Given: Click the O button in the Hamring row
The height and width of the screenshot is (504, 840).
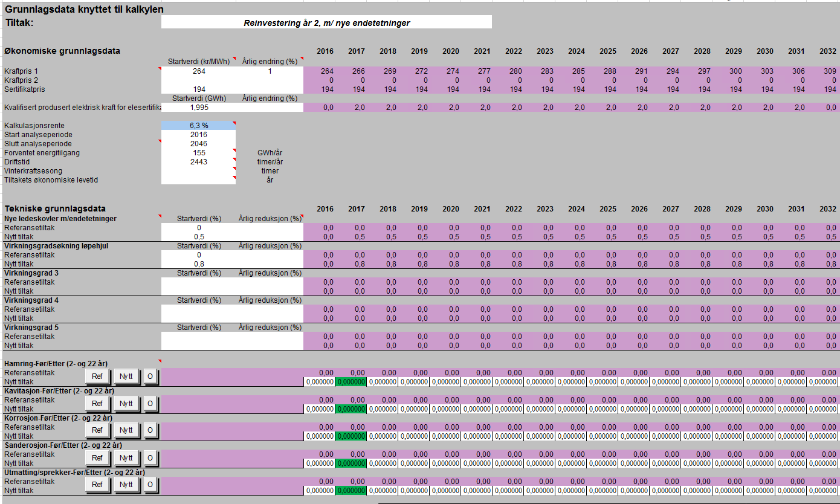Looking at the screenshot, I should point(150,376).
